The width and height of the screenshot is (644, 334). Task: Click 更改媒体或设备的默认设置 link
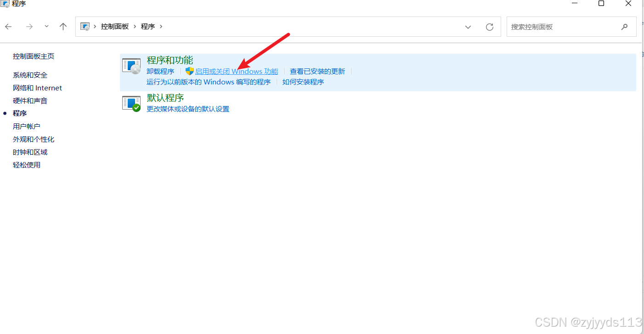click(x=188, y=109)
